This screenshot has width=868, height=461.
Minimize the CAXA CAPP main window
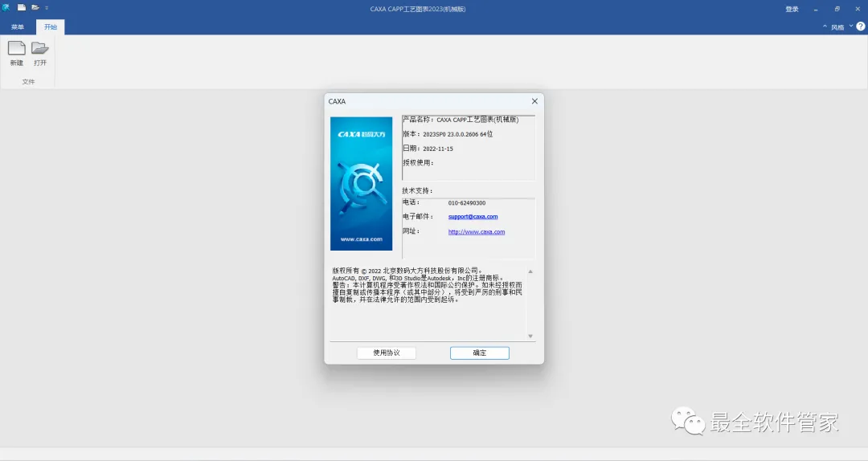[816, 9]
